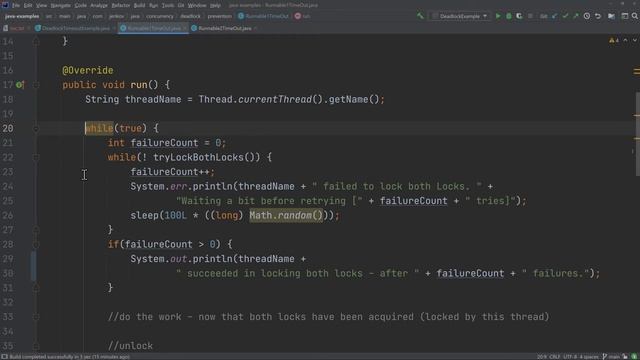The width and height of the screenshot is (640, 360).
Task: Click UTF-8 encoding in status bar
Action: [569, 357]
